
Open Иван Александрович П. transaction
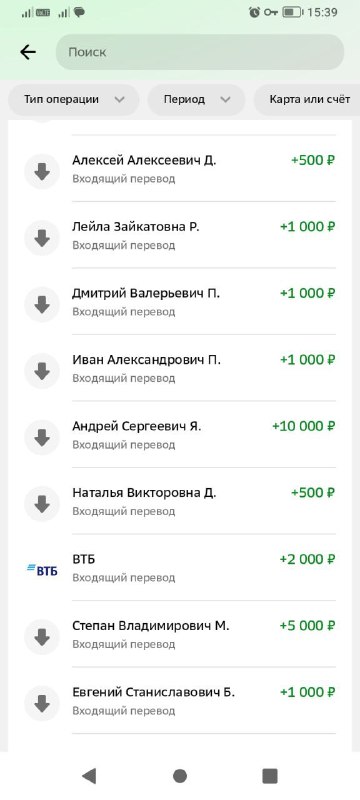pos(180,368)
